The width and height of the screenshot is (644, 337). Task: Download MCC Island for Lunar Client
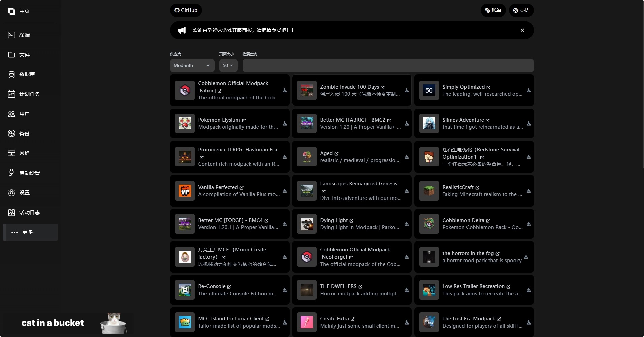click(285, 322)
